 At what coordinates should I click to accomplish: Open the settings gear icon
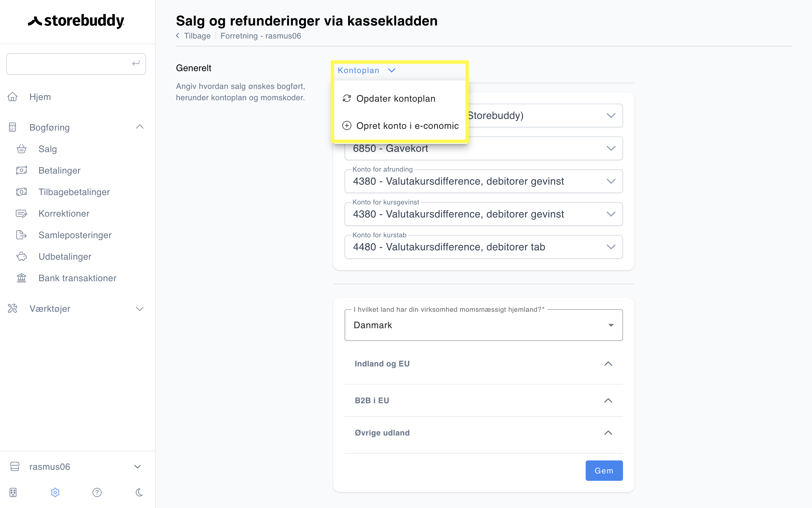tap(55, 492)
